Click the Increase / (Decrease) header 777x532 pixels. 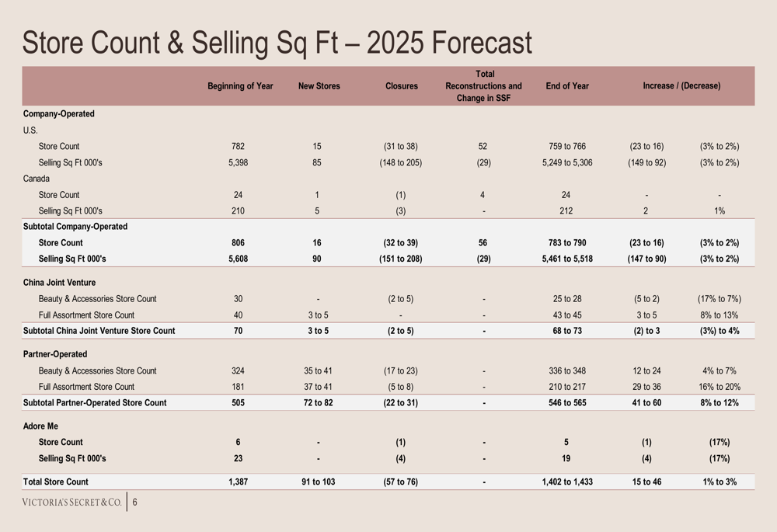tap(682, 85)
